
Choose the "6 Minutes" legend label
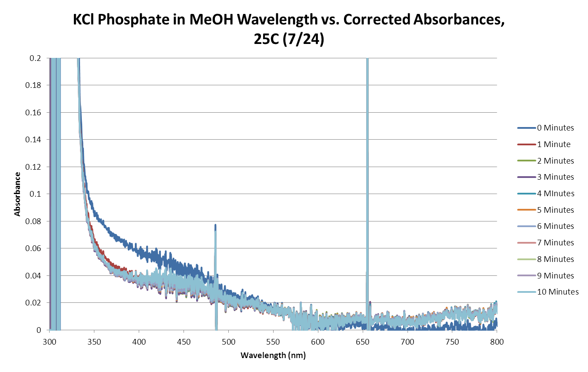point(555,226)
